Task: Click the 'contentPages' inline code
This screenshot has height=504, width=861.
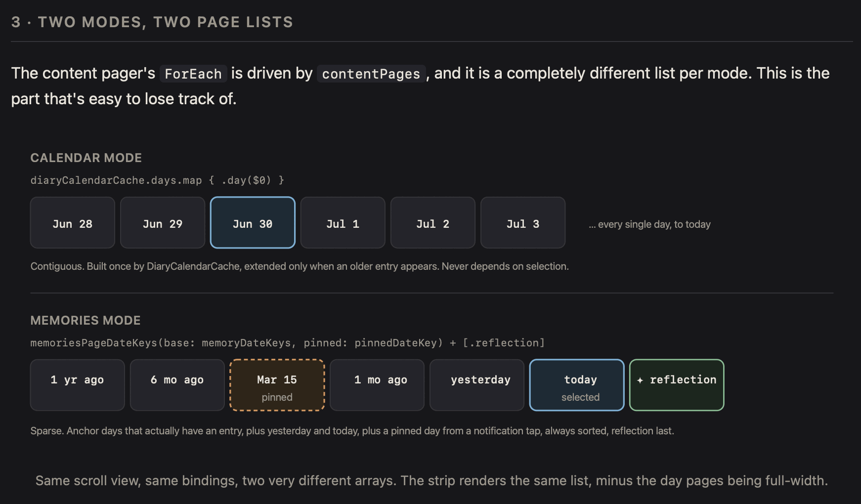Action: click(x=371, y=74)
